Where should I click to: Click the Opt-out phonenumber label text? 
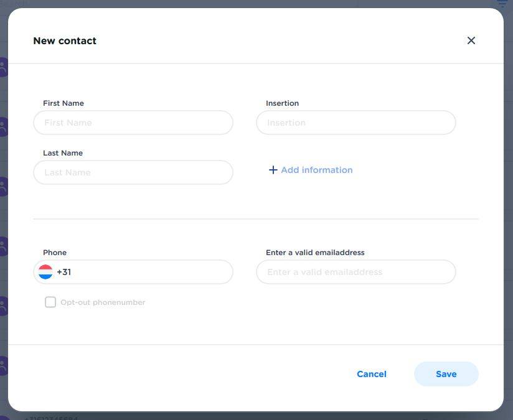point(103,302)
